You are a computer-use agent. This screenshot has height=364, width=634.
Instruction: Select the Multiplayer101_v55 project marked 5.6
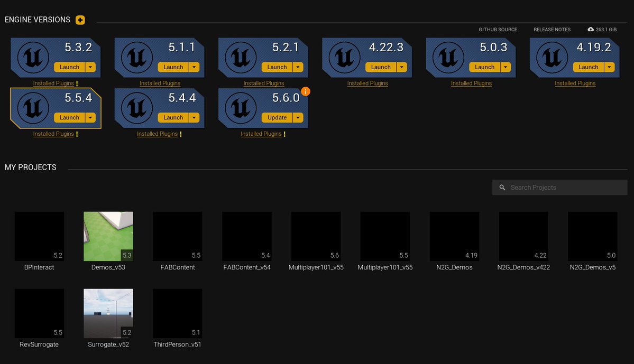pyautogui.click(x=316, y=236)
